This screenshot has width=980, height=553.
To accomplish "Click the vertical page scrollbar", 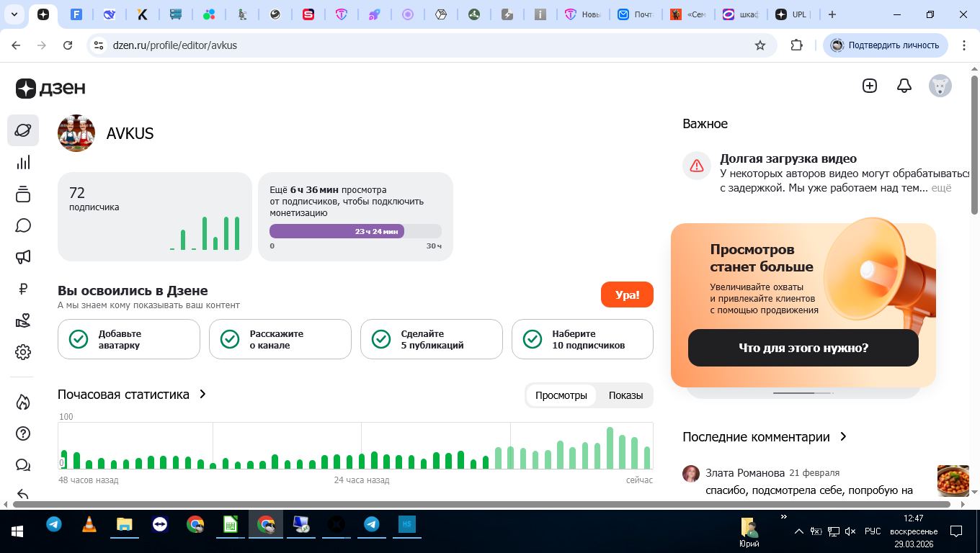I will (x=974, y=144).
